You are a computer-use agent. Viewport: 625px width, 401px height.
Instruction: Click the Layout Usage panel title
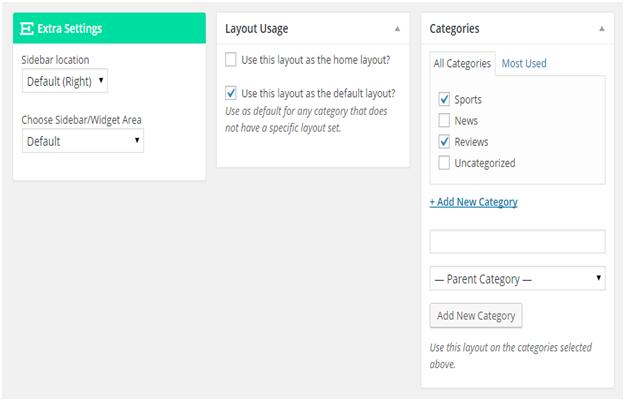(257, 29)
